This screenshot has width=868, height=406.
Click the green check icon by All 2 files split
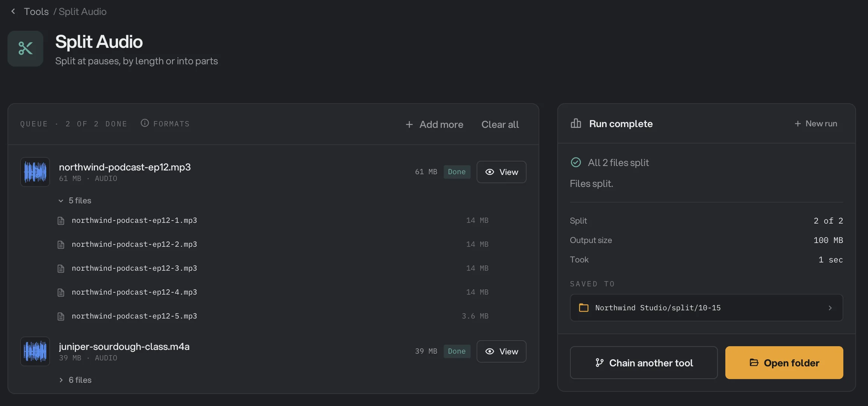click(x=576, y=162)
